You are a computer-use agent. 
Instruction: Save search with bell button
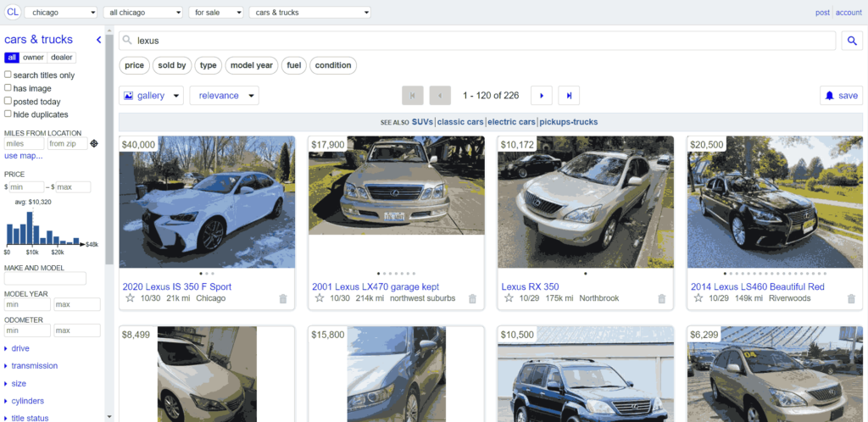[x=841, y=96]
